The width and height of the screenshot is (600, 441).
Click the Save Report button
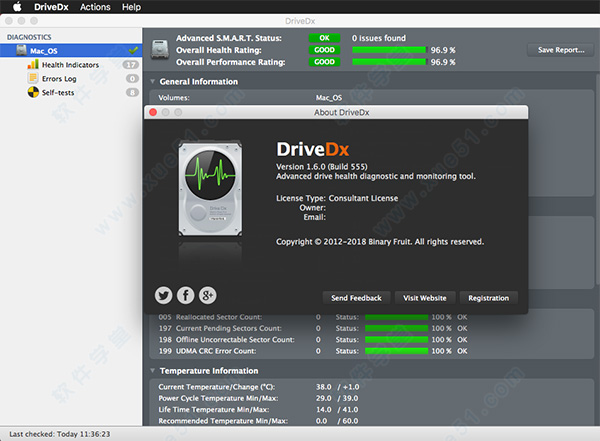click(561, 50)
